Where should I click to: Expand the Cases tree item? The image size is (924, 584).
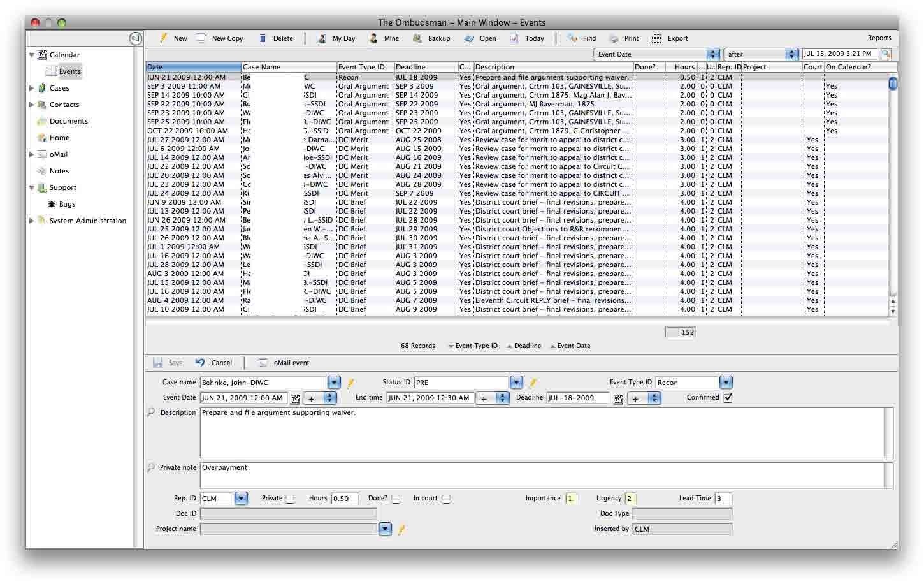coord(32,88)
